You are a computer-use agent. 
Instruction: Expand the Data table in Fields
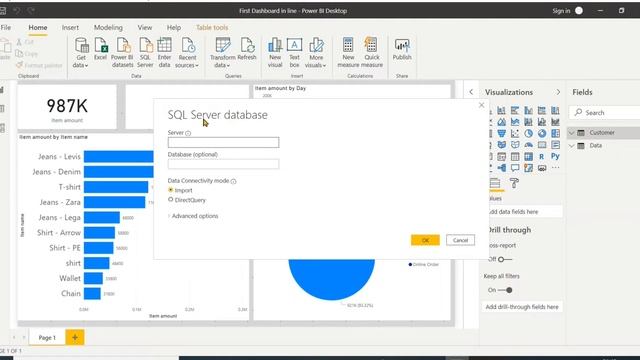pos(572,146)
